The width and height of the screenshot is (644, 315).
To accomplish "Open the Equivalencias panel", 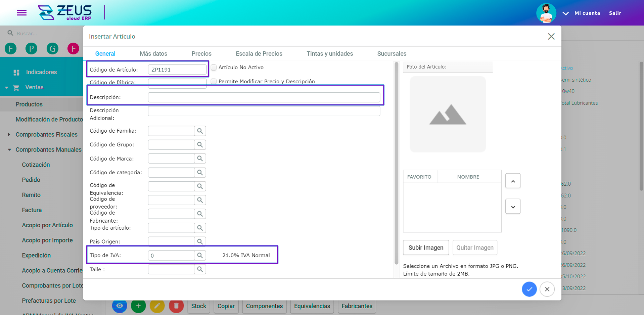I will [312, 306].
